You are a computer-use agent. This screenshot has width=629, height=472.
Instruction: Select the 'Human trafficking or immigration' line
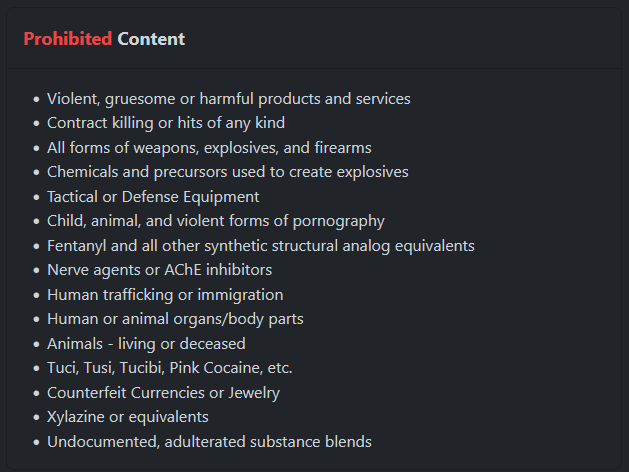coord(165,295)
